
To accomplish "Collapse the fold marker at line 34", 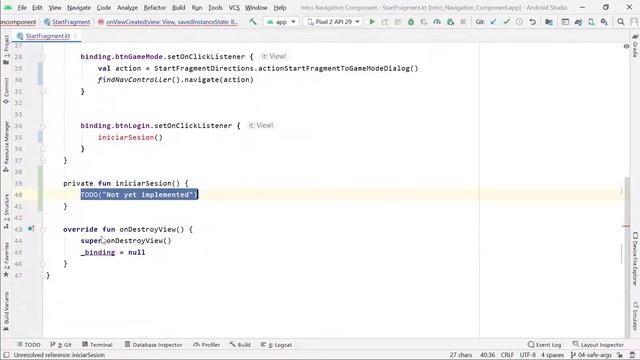I will click(x=43, y=126).
